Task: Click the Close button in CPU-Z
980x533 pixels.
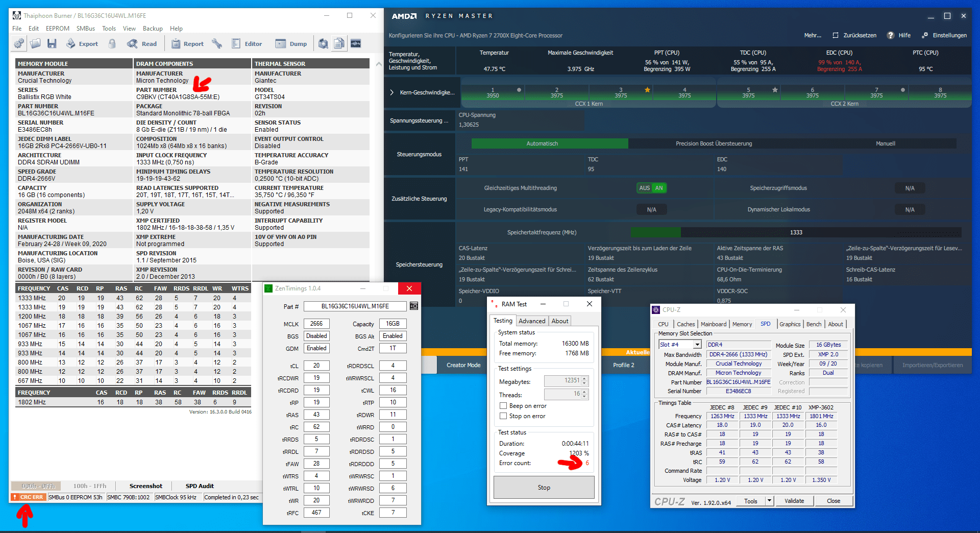Action: 834,501
